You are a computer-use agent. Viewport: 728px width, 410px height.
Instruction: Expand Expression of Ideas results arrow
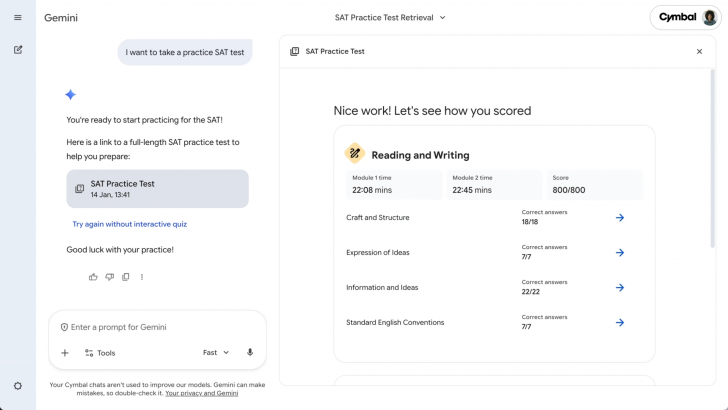tap(620, 252)
